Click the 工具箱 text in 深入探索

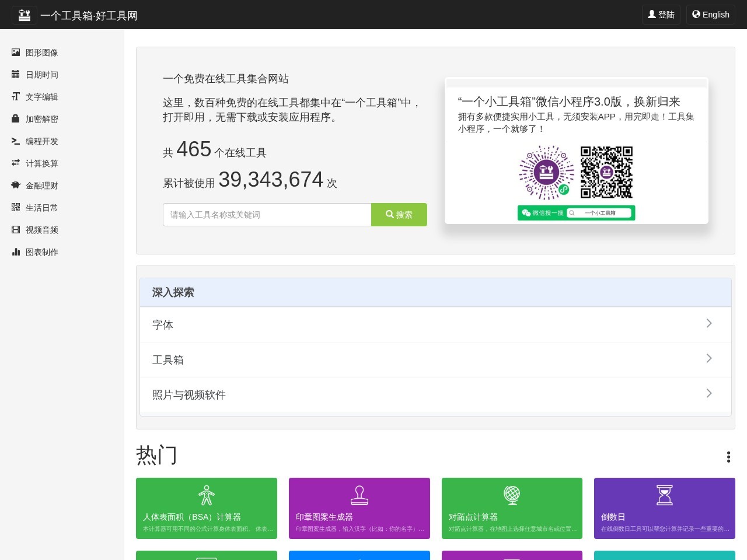(168, 360)
